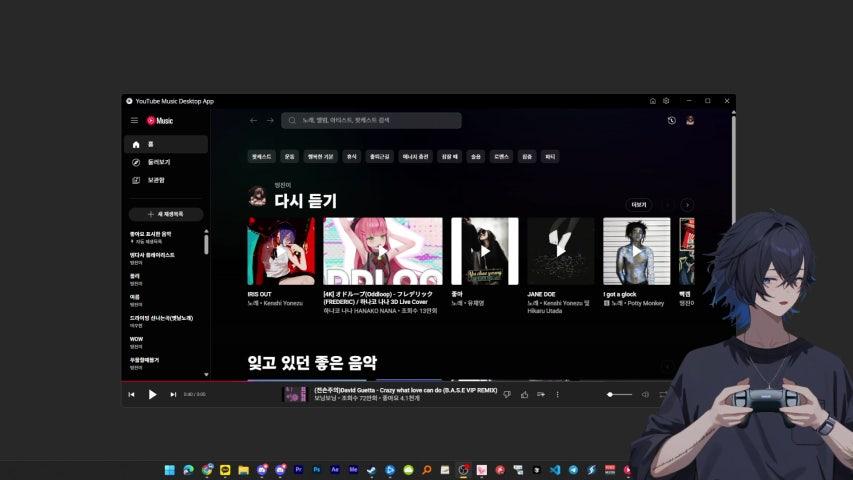Open the Kenshi Yonezu link under IRIS OUT
The image size is (853, 480).
pyautogui.click(x=283, y=303)
